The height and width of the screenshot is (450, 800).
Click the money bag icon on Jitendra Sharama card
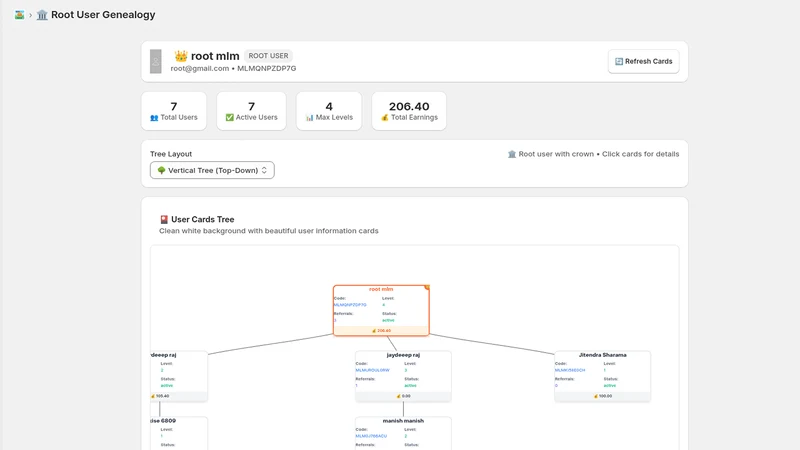click(595, 396)
